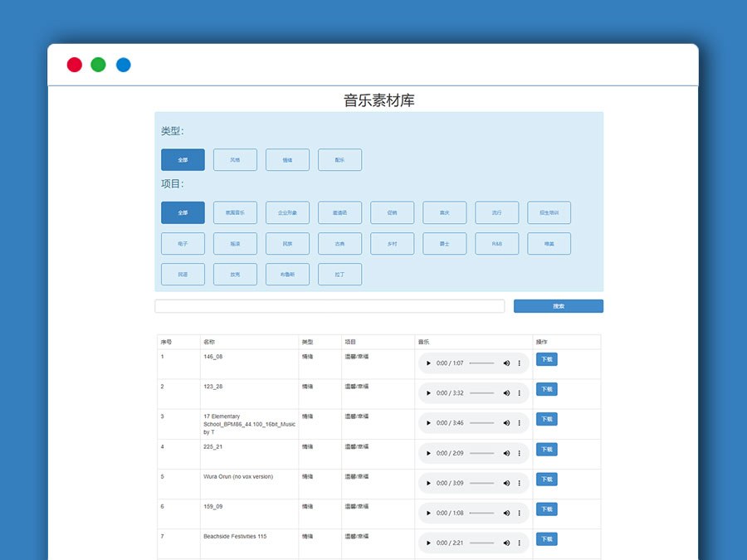Play the Wura Orun (no vox version) track
Viewport: 747px width, 560px height.
[428, 482]
